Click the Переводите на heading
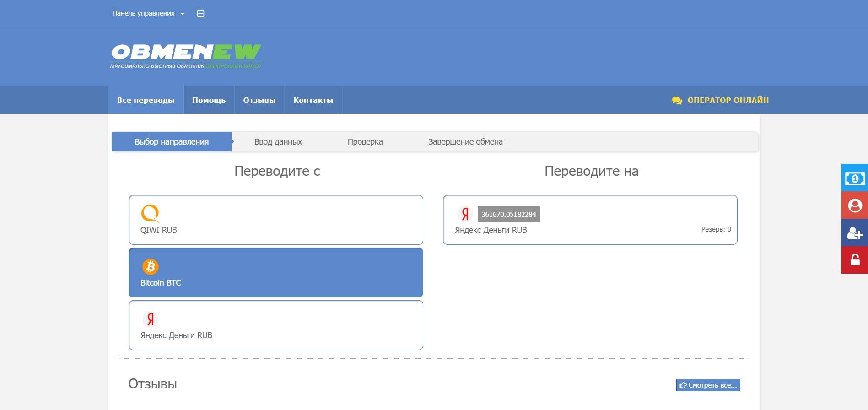Image resolution: width=868 pixels, height=410 pixels. (x=592, y=171)
